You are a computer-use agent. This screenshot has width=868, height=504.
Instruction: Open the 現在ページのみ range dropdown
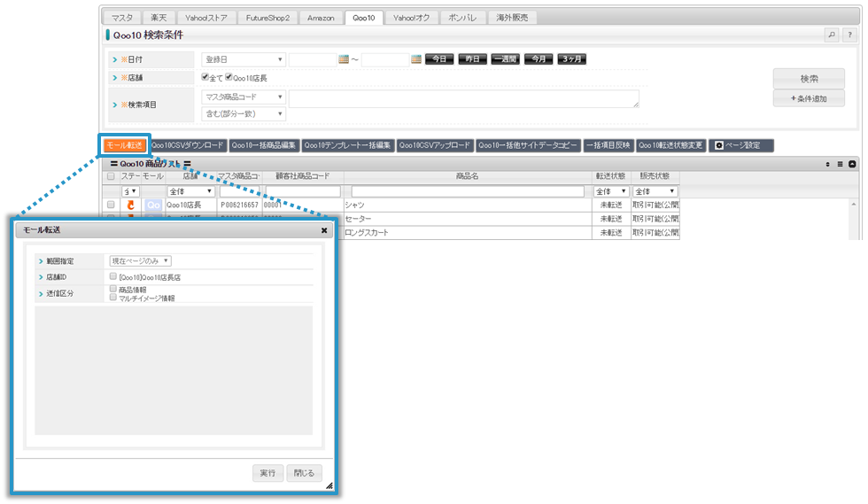pyautogui.click(x=141, y=261)
